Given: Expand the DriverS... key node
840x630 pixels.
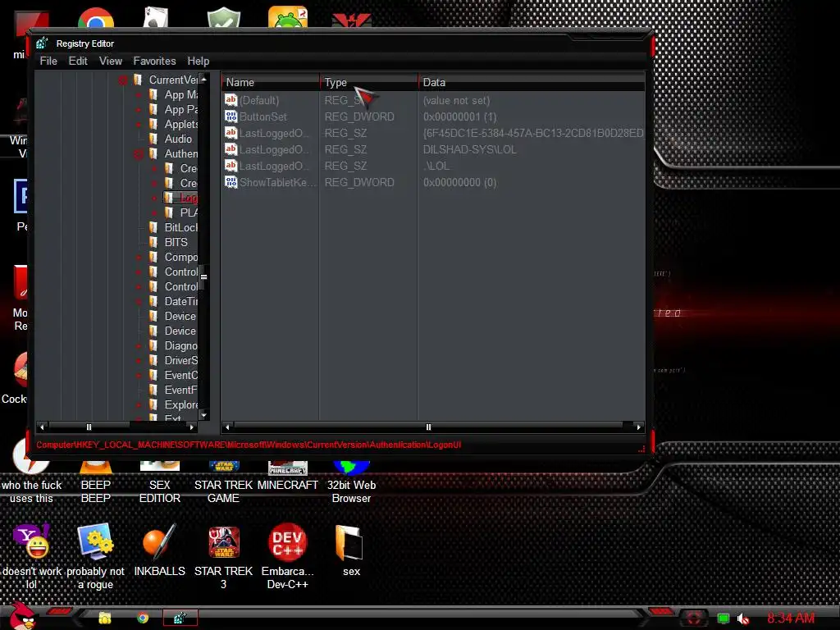Looking at the screenshot, I should pyautogui.click(x=138, y=361).
